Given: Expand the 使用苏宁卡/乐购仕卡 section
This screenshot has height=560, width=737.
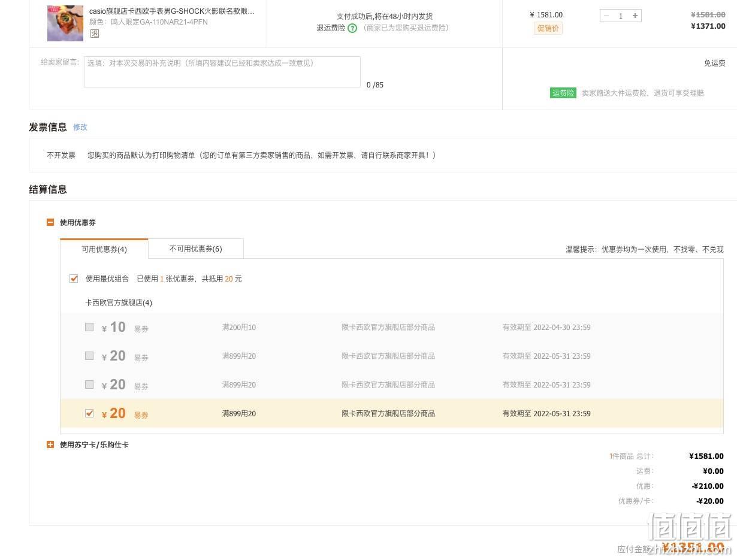Looking at the screenshot, I should coord(50,444).
